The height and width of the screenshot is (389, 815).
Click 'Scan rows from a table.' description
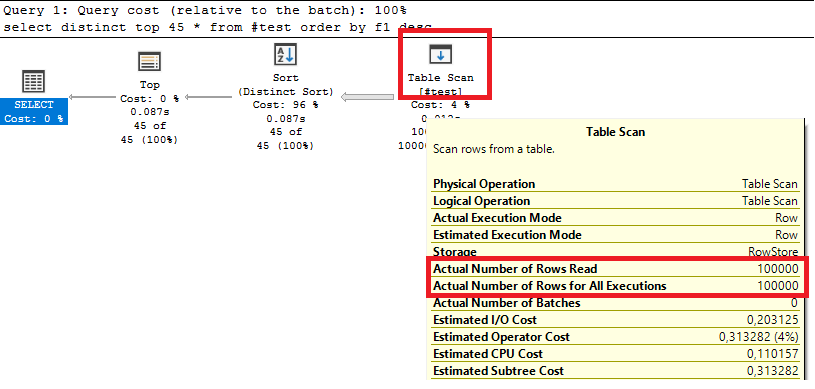point(494,150)
